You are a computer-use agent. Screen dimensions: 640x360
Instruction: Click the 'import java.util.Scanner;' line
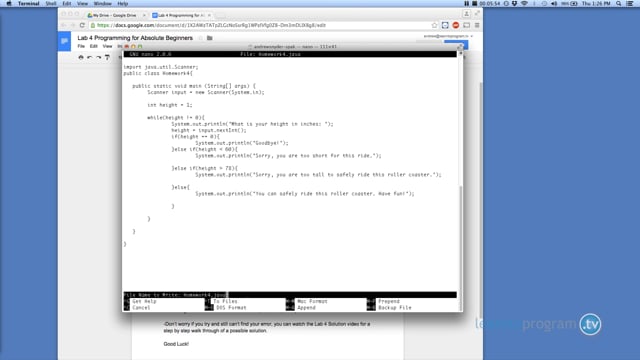[x=161, y=67]
